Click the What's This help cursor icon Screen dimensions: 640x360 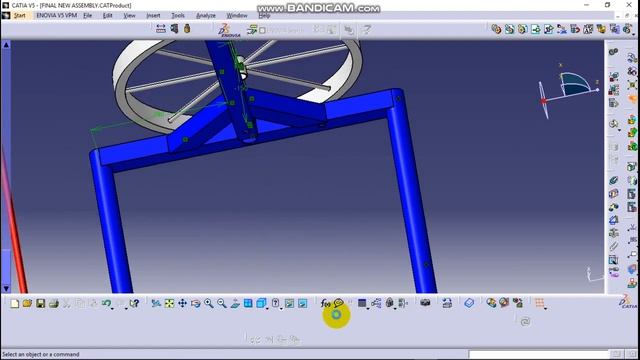134,303
